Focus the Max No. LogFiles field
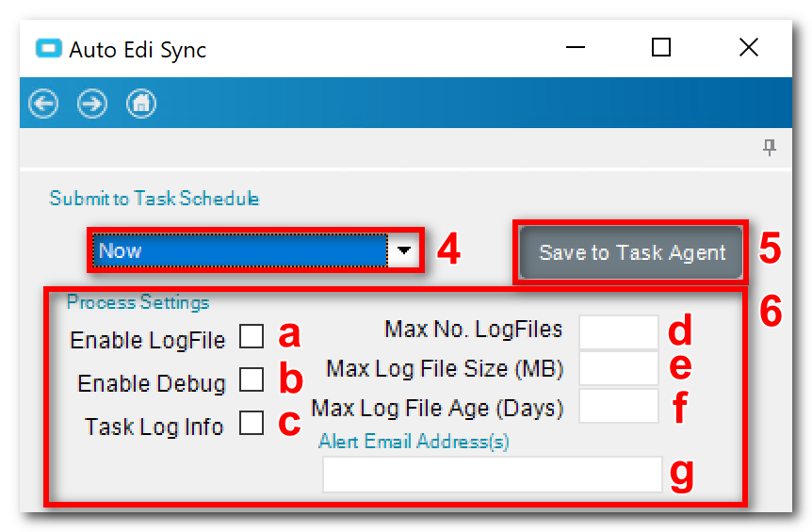 [x=618, y=331]
